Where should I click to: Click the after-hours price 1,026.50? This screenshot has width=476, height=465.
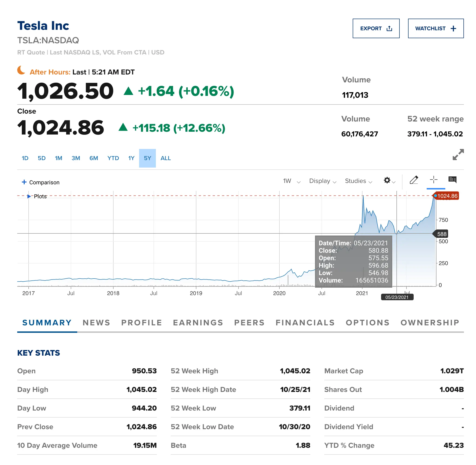pyautogui.click(x=65, y=91)
